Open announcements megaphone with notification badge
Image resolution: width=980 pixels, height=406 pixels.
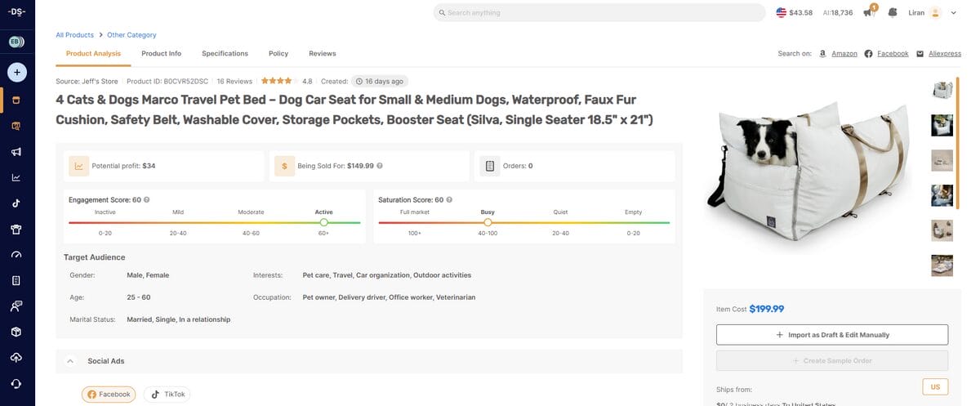pyautogui.click(x=871, y=12)
